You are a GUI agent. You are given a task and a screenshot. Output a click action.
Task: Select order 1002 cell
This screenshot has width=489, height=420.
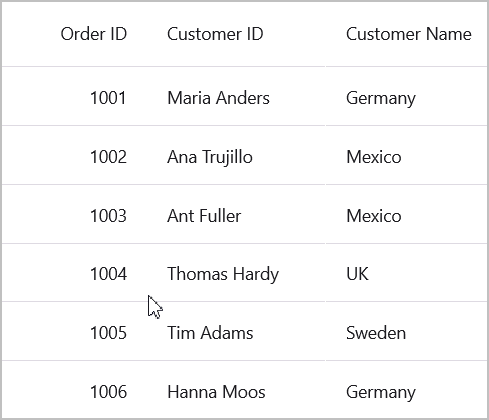(x=74, y=155)
